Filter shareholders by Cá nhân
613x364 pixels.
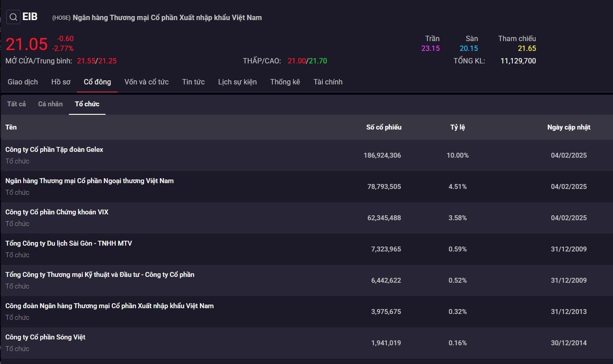click(51, 104)
